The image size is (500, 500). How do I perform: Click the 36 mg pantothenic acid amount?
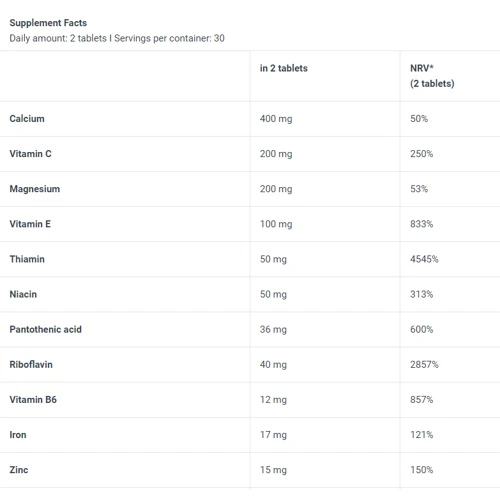273,330
